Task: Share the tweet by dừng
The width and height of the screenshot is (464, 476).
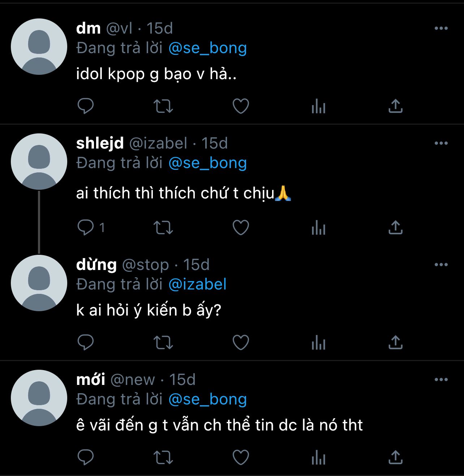Action: coord(395,342)
